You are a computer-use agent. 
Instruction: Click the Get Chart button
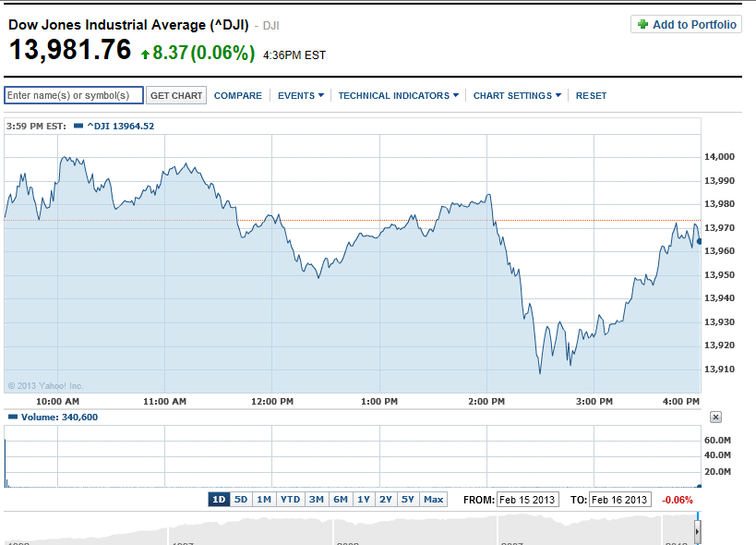pyautogui.click(x=176, y=95)
